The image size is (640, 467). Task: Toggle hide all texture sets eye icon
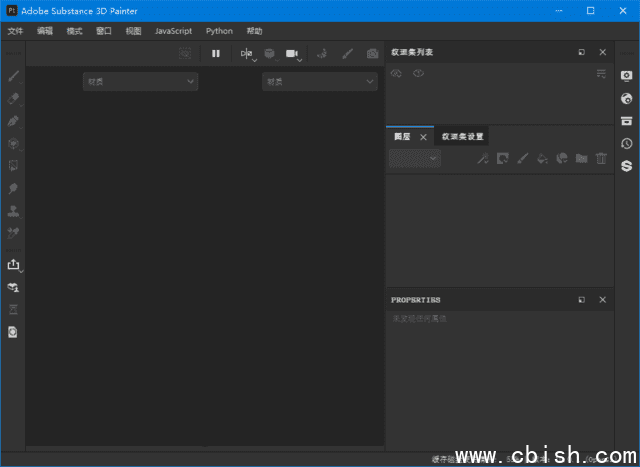click(x=396, y=73)
